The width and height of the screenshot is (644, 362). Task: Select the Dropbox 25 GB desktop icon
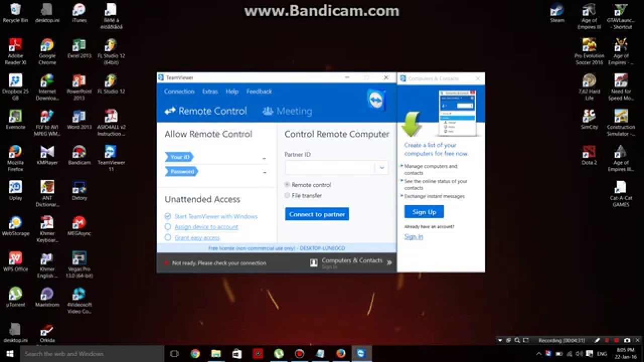[15, 87]
